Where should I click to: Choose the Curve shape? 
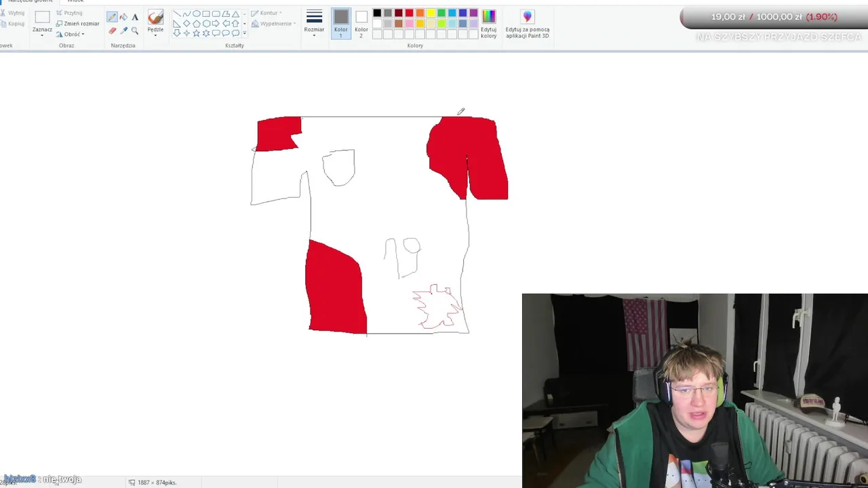pyautogui.click(x=186, y=14)
